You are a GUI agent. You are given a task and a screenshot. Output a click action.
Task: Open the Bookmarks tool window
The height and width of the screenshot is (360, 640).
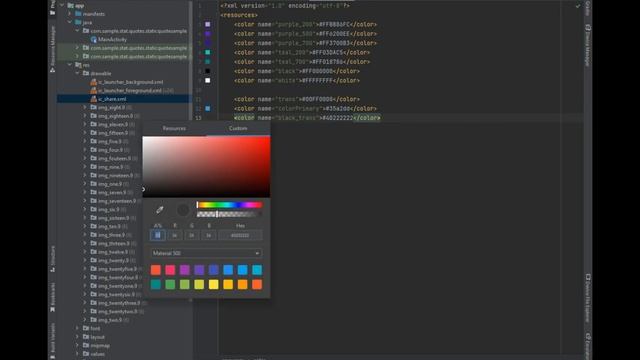tap(52, 297)
